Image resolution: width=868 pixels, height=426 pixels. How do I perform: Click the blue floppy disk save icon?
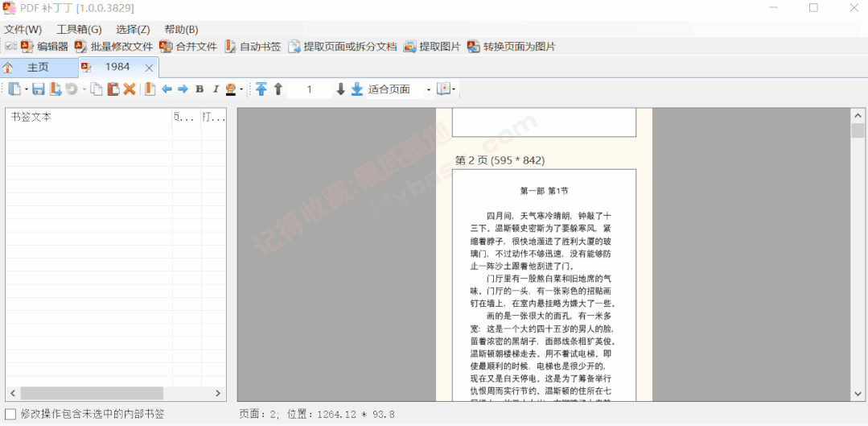(38, 89)
